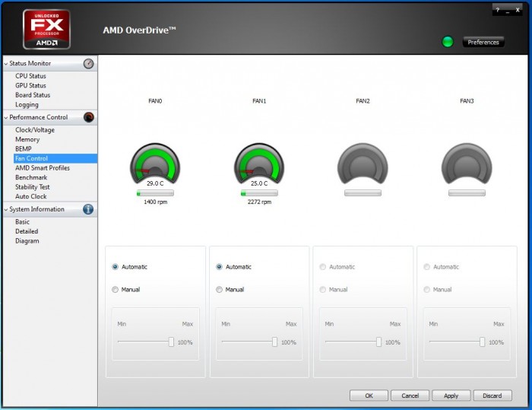The width and height of the screenshot is (532, 410).
Task: Click the help question mark button
Action: [498, 10]
